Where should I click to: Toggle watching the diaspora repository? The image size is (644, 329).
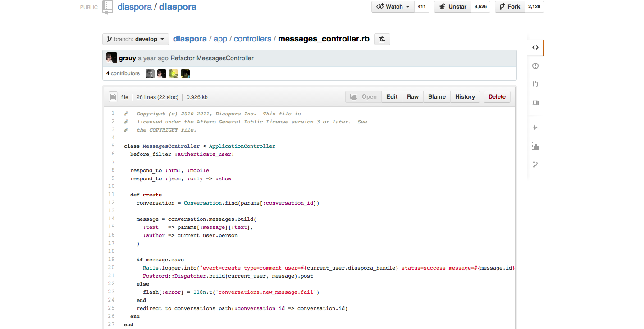390,6
